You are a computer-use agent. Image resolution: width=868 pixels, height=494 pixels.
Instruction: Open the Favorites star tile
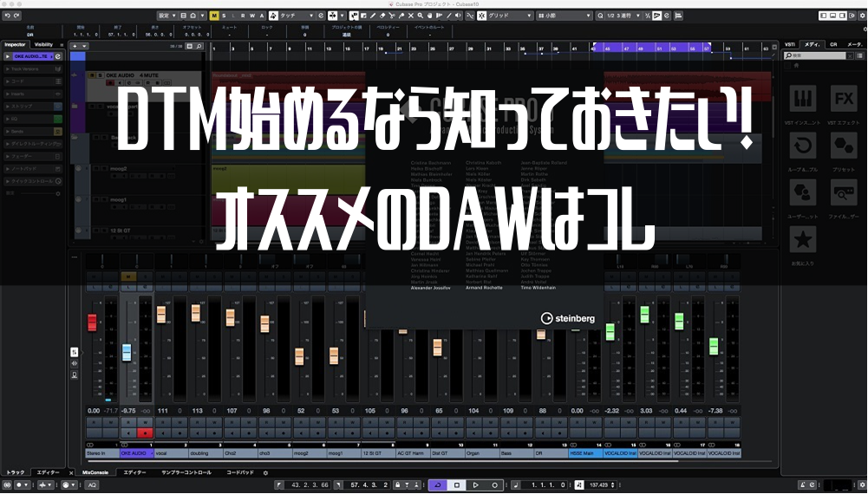[802, 241]
